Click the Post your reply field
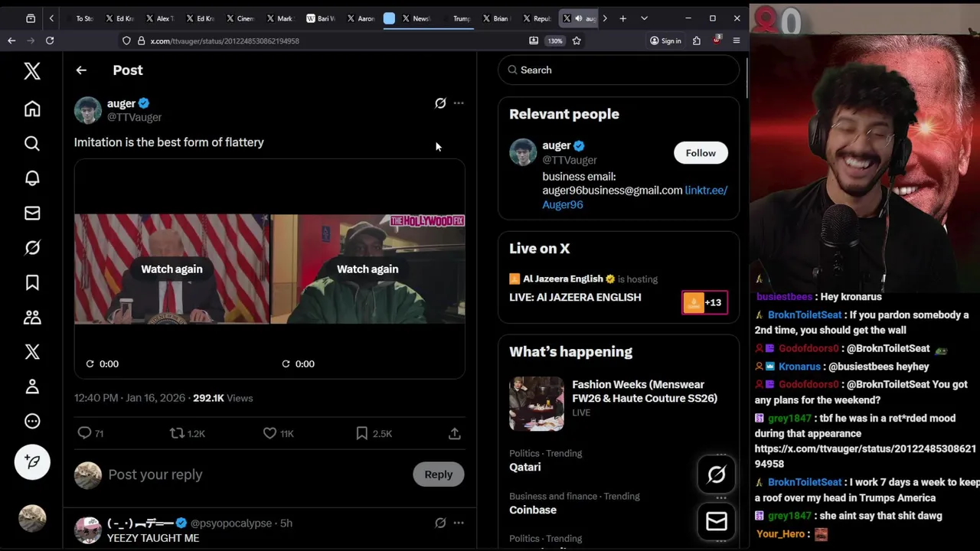Screen dimensions: 980x551 coord(256,474)
